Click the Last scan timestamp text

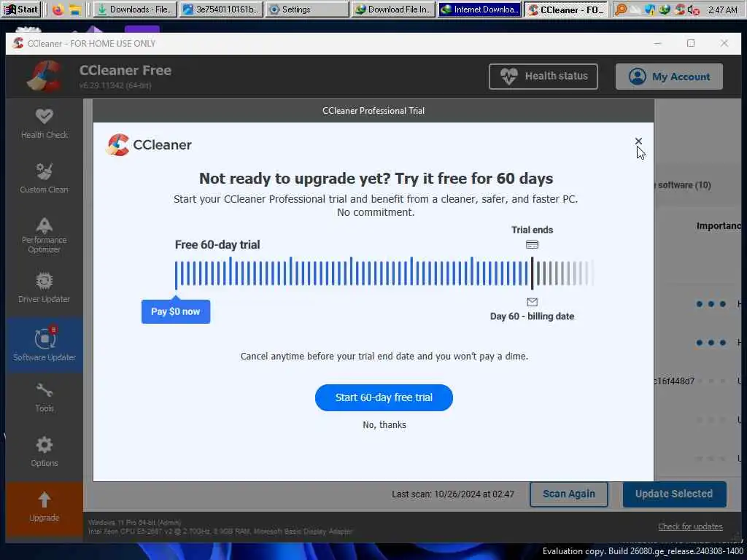point(452,494)
